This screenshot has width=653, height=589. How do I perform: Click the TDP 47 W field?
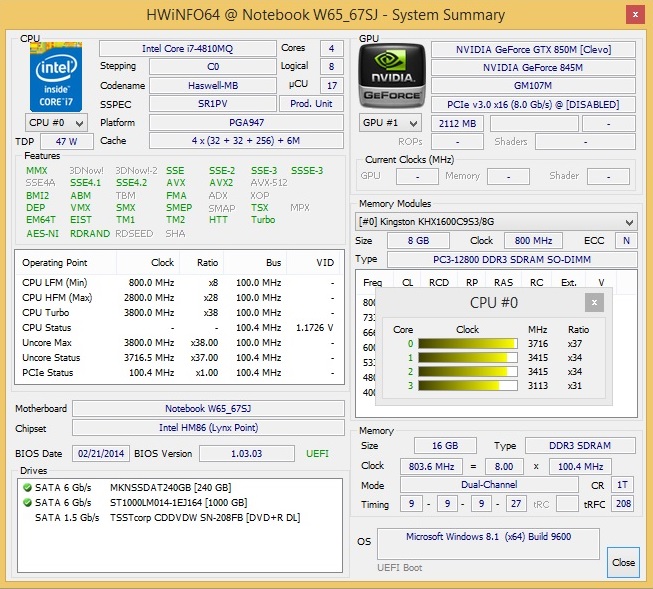pyautogui.click(x=67, y=142)
